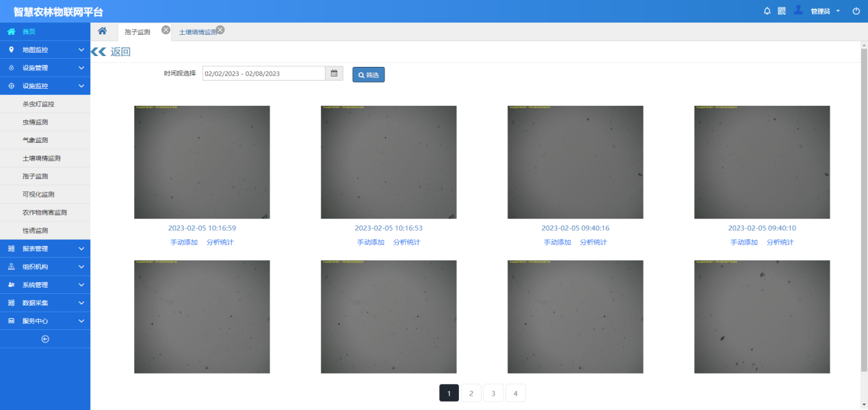The image size is (868, 410).
Task: Open the calendar date picker icon
Action: click(334, 74)
